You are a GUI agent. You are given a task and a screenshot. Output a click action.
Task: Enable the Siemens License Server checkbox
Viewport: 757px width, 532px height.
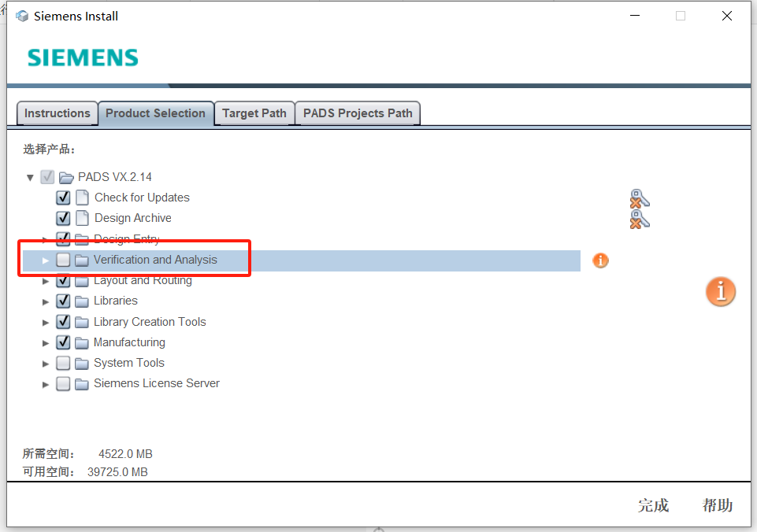63,383
